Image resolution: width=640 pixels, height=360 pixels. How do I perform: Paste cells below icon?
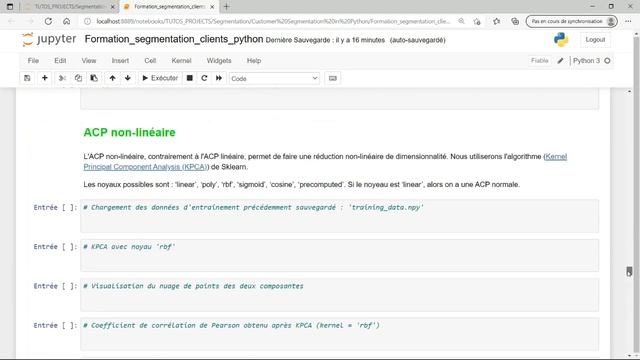[94, 78]
